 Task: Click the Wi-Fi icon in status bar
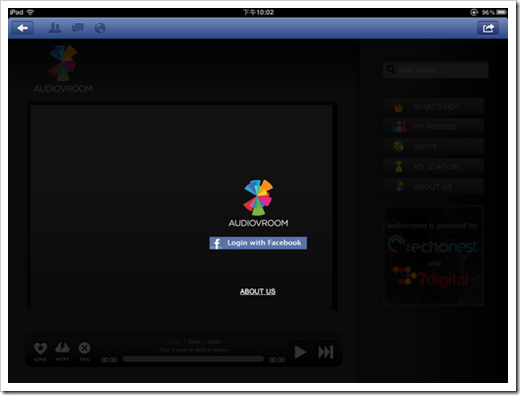tap(30, 12)
